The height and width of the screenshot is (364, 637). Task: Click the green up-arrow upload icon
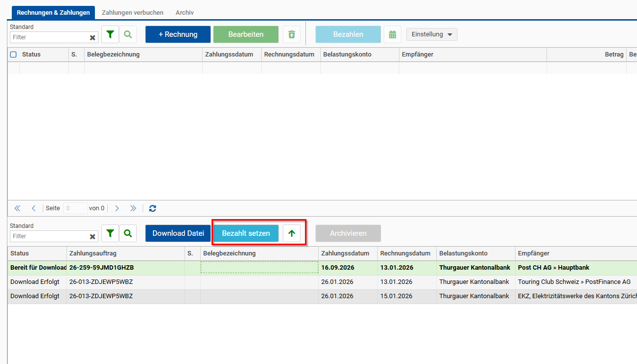(x=292, y=233)
